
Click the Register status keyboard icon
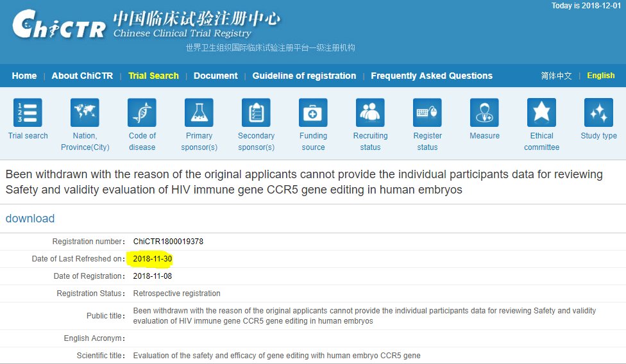tap(427, 112)
